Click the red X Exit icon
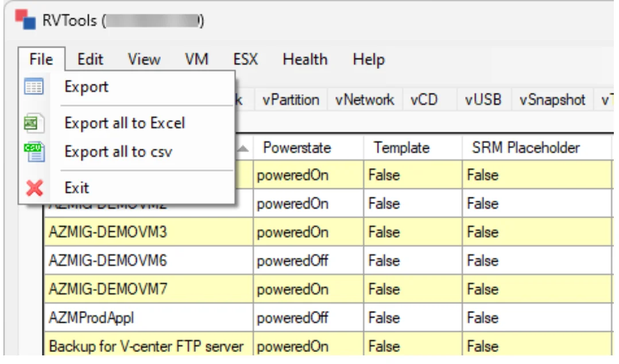The width and height of the screenshot is (619, 364). point(34,188)
